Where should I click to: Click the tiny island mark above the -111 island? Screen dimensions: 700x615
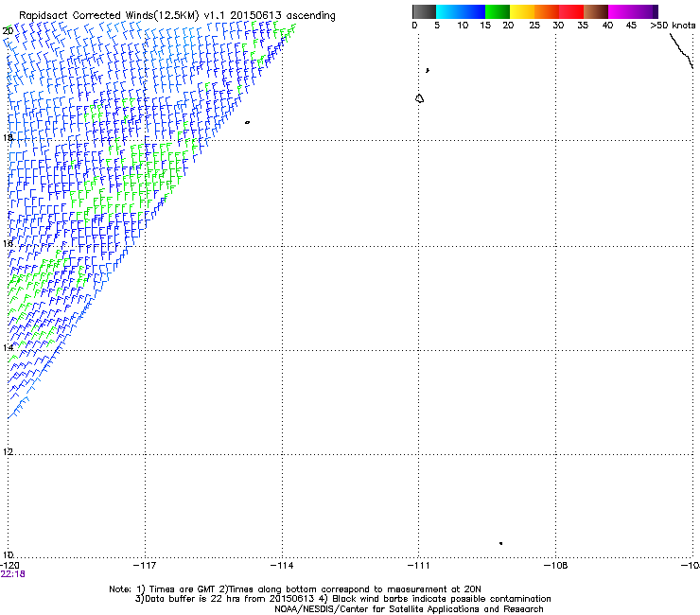point(428,70)
